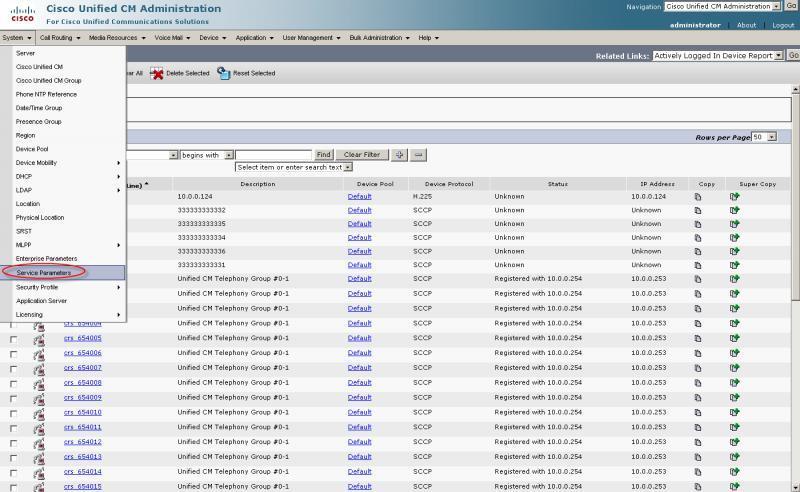Click the About link in the header
The height and width of the screenshot is (492, 800).
point(746,25)
